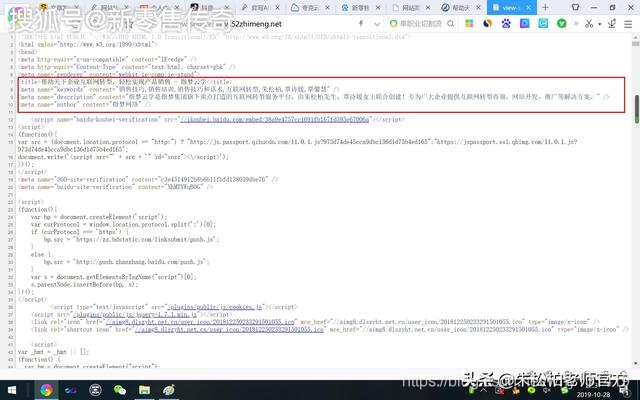Open the shortcut icon href .ico link
This screenshot has width=640, height=400.
(x=229, y=329)
